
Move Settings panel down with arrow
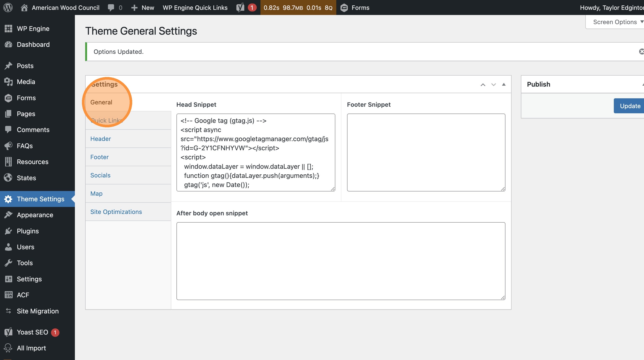[493, 84]
